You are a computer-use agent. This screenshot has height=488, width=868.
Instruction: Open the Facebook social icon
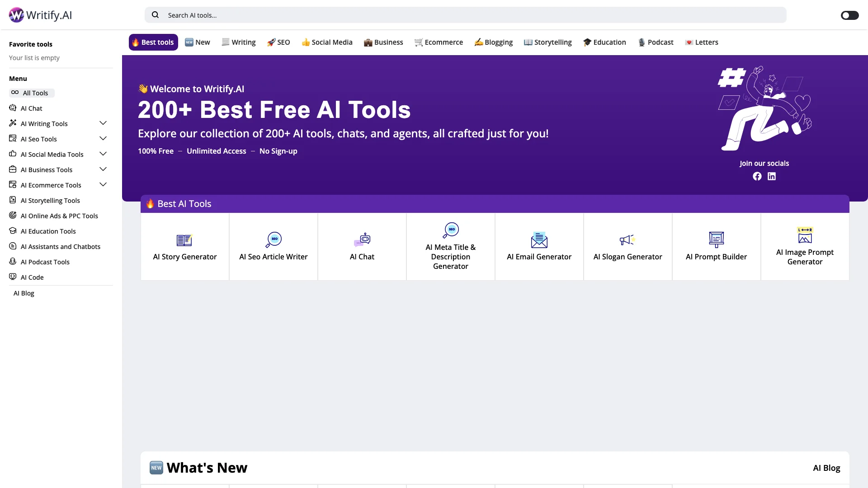pos(757,176)
